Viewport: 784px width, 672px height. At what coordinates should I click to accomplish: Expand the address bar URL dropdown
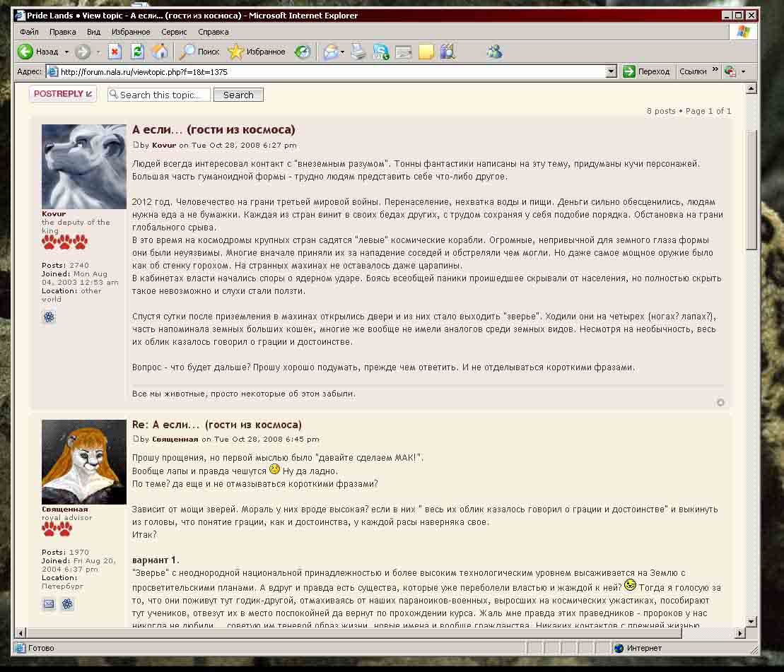pyautogui.click(x=612, y=71)
